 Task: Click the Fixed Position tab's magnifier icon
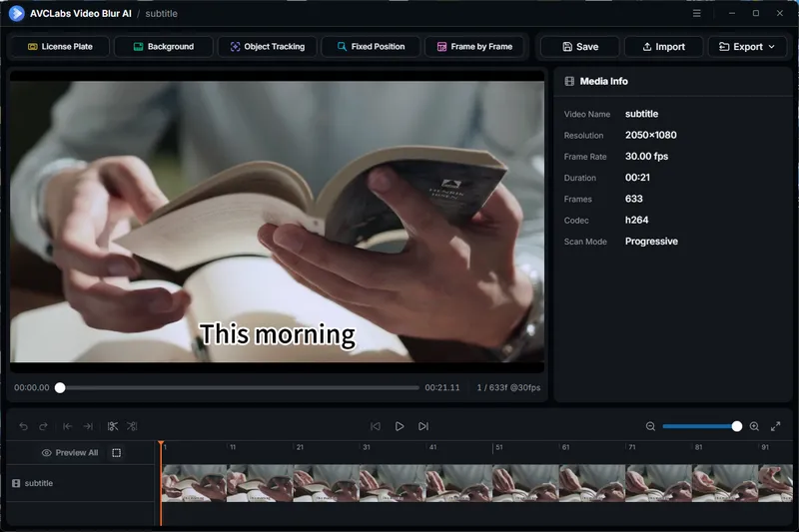(342, 46)
